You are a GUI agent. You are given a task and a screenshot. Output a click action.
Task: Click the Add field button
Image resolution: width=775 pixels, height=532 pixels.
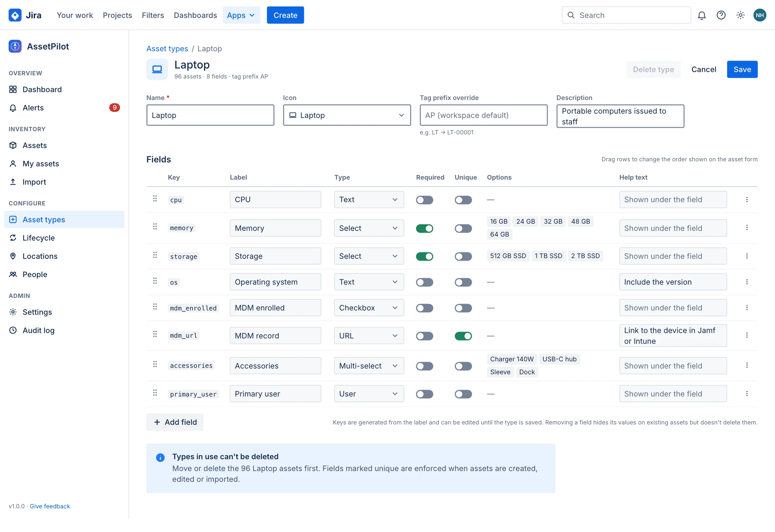point(175,422)
